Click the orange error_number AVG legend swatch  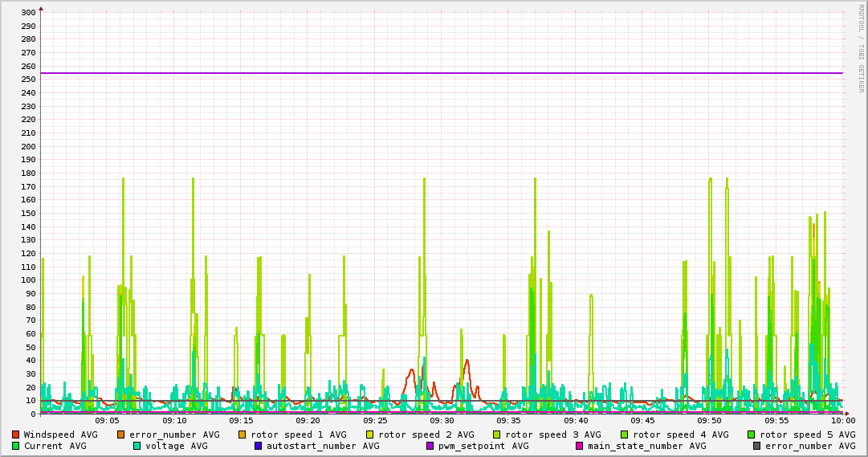click(x=121, y=435)
